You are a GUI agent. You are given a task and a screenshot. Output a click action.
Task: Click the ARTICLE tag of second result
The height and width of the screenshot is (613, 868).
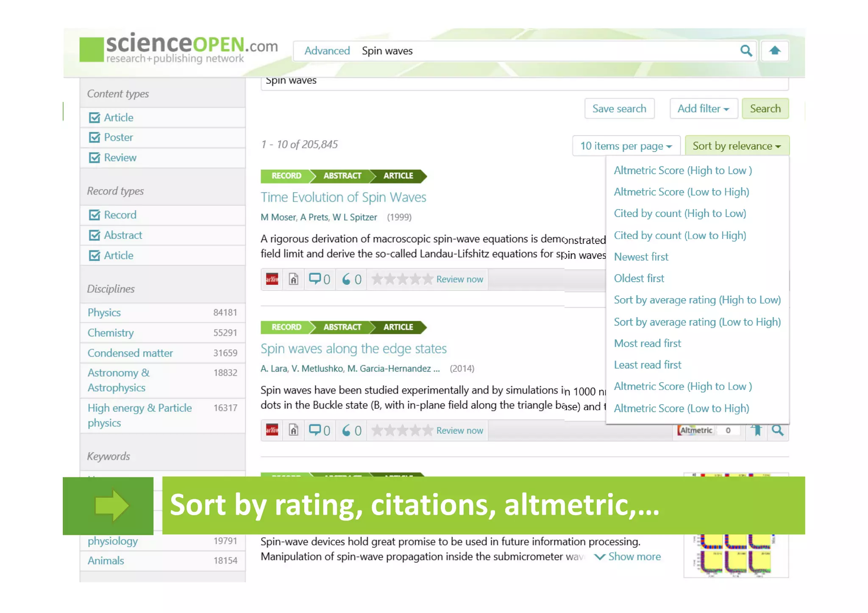(398, 327)
